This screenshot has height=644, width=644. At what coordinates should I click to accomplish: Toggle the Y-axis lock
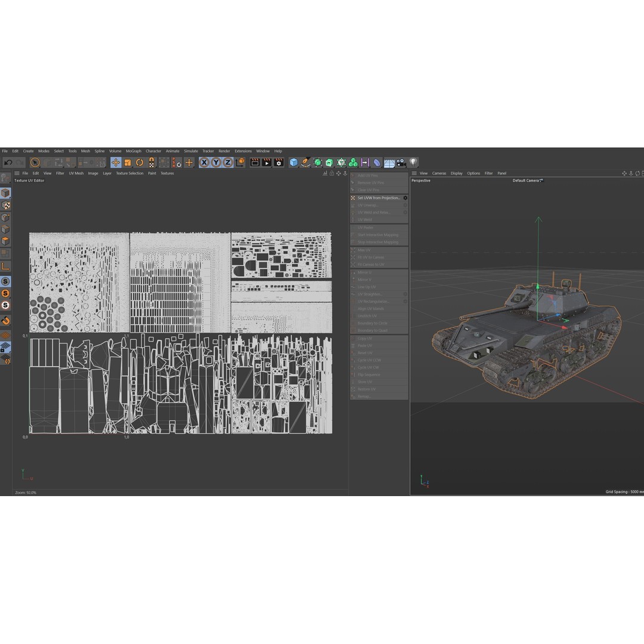click(216, 162)
